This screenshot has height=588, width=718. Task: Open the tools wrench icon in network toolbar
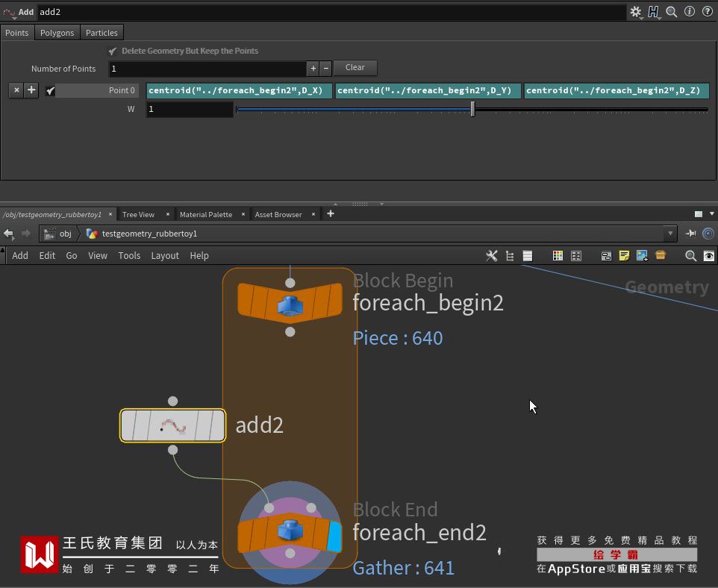click(491, 255)
